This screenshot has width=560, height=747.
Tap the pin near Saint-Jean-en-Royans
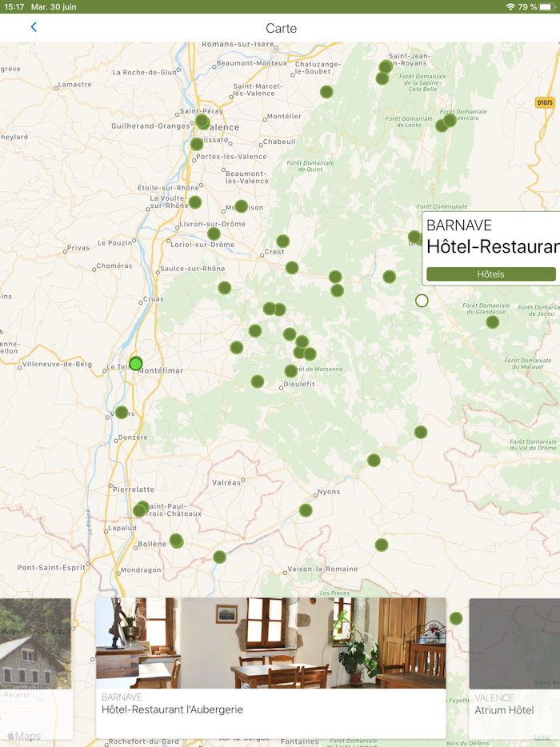coord(386,66)
